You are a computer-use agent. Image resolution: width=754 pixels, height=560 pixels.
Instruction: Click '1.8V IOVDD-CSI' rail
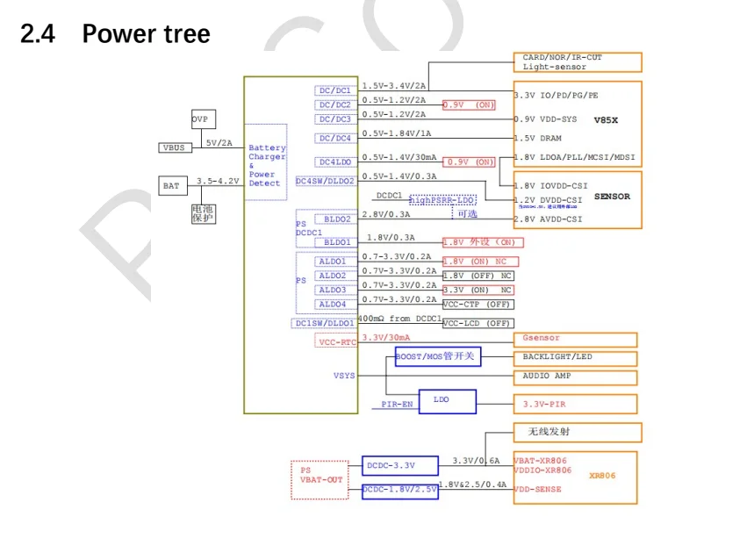click(x=550, y=185)
